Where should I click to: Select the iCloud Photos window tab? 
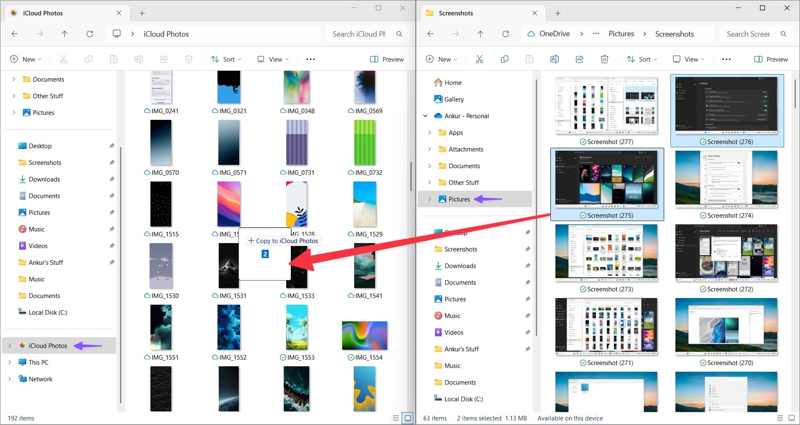tap(66, 13)
